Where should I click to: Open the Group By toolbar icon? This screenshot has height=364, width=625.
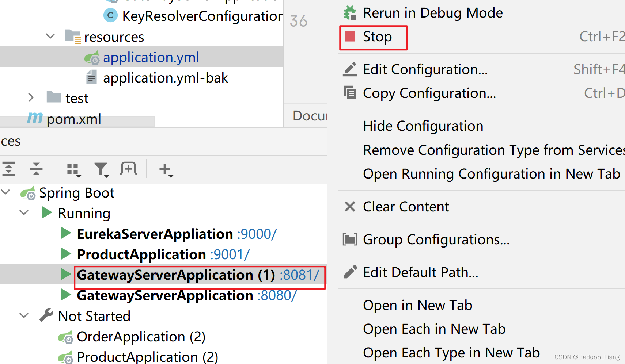tap(73, 170)
